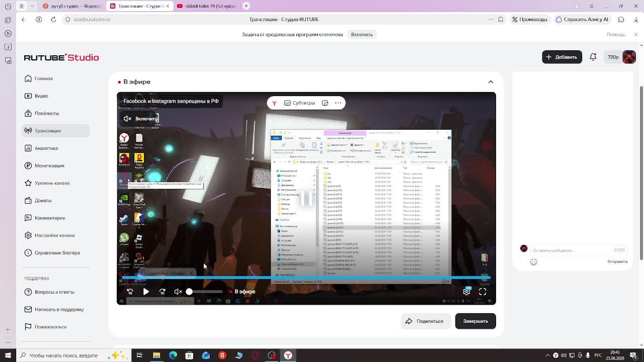The image size is (644, 362).
Task: Click the RUTUBE Studio logo
Action: (x=61, y=57)
